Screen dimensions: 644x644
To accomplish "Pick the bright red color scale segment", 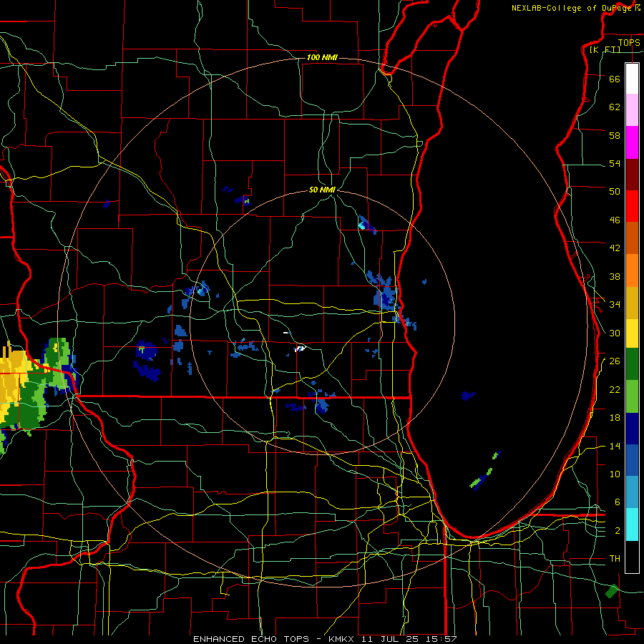I will 632,206.
